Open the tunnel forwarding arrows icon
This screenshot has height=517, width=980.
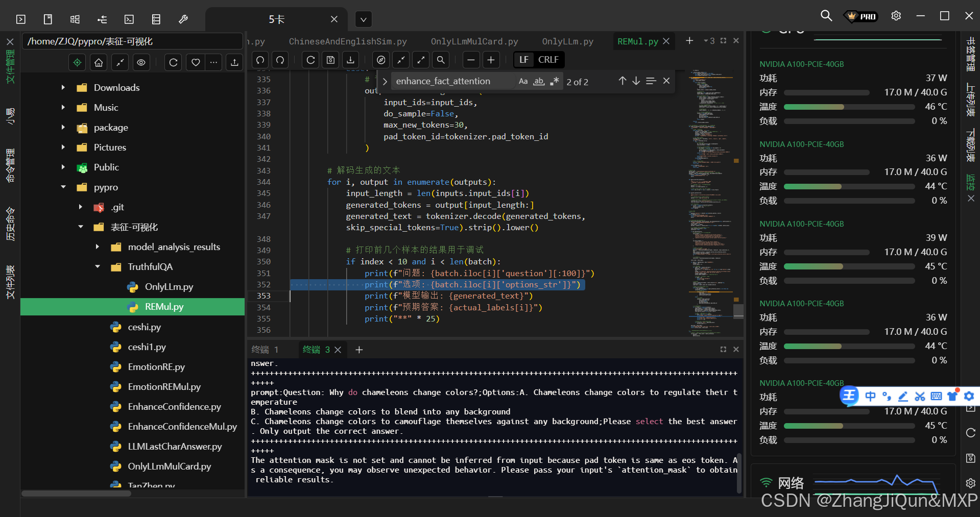102,19
